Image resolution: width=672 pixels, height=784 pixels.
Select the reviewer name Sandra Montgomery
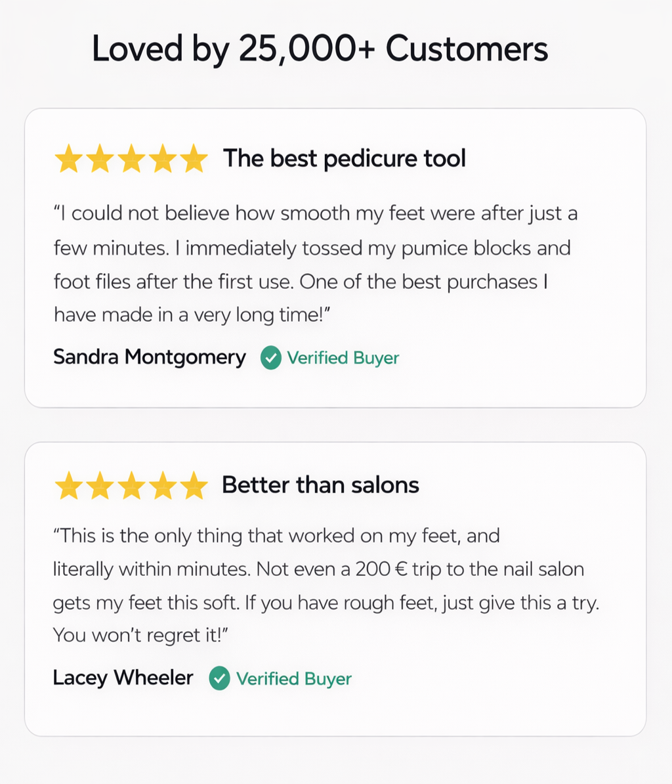[x=150, y=357]
